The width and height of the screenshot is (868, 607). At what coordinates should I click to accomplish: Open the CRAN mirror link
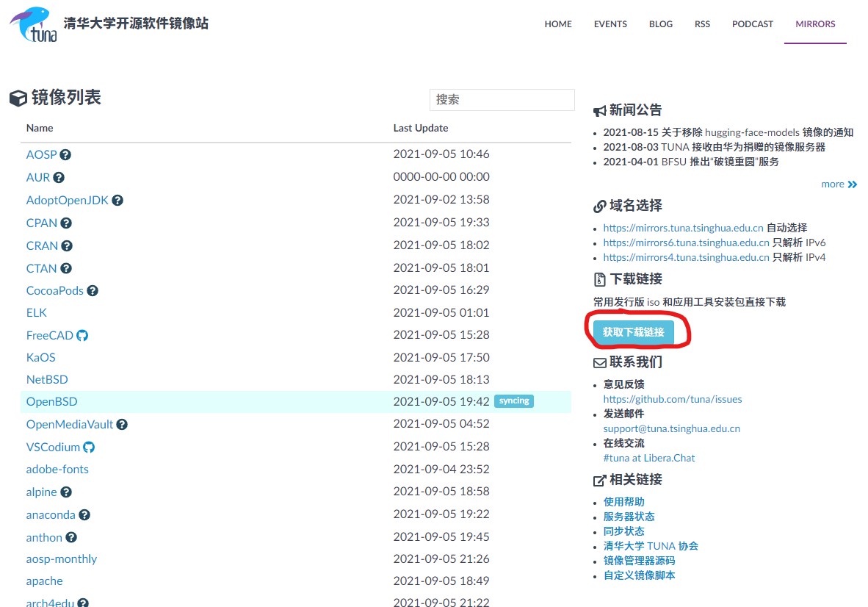(x=42, y=246)
